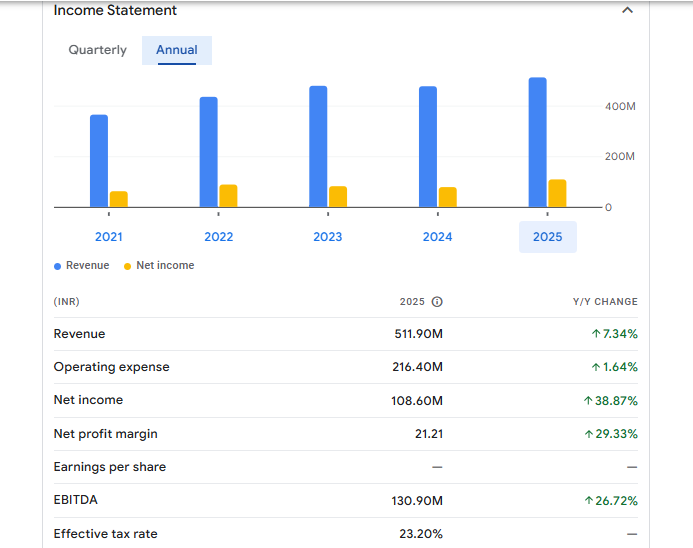693x548 pixels.
Task: Collapse the Income Statement section chevron
Action: point(627,10)
